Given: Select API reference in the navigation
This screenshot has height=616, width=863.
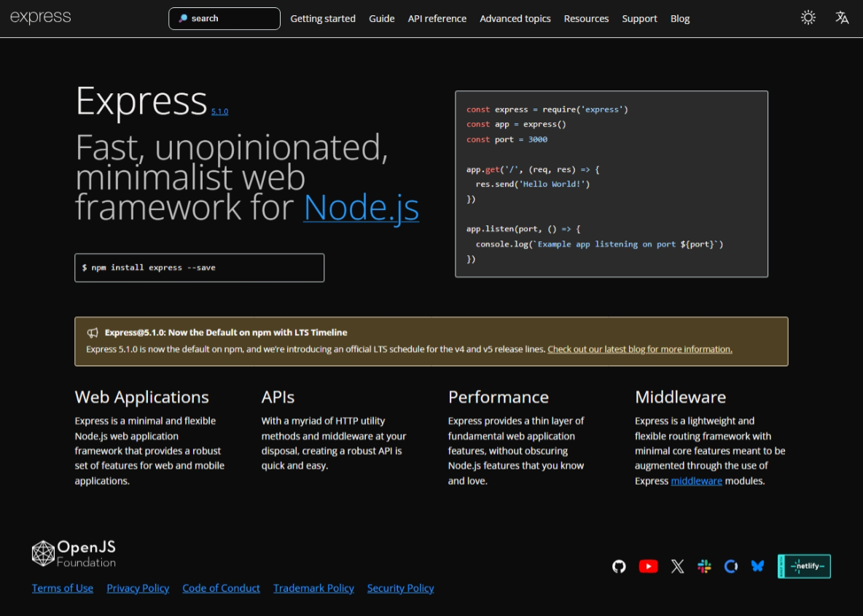Looking at the screenshot, I should (437, 18).
